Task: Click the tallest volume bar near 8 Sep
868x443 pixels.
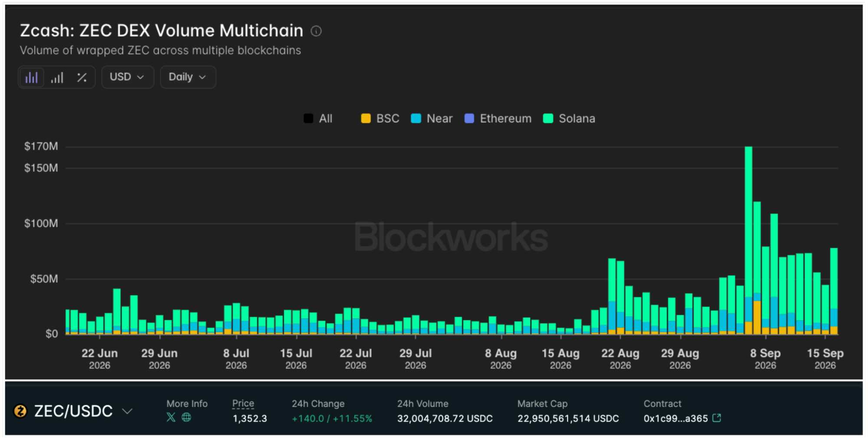Action: point(749,240)
